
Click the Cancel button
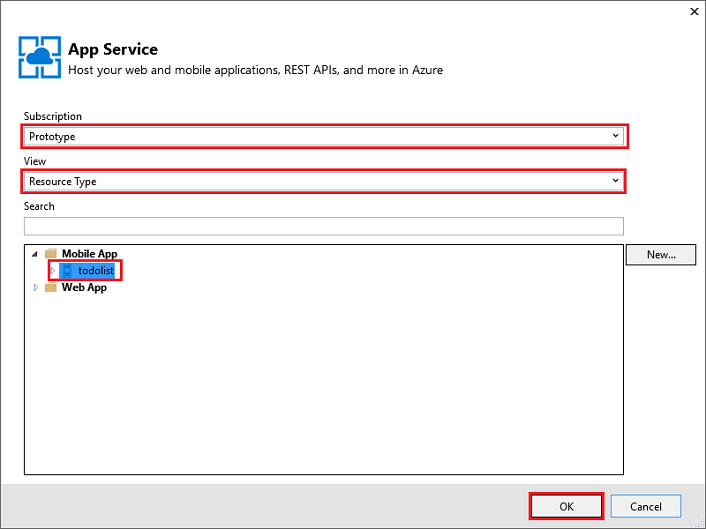(x=646, y=506)
